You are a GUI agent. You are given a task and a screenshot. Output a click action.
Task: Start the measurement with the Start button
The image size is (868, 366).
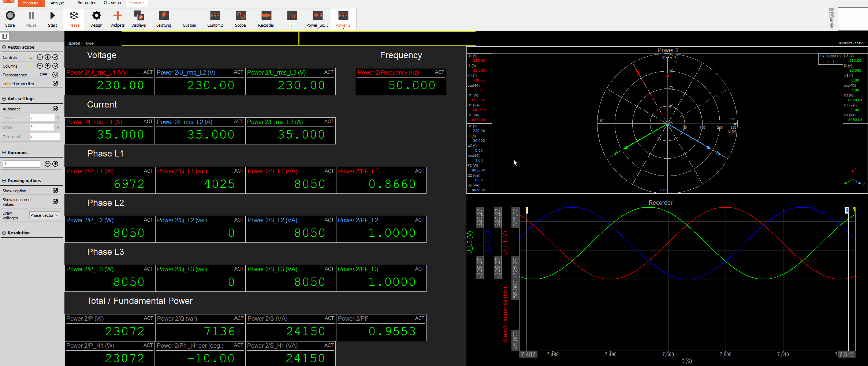click(x=52, y=19)
